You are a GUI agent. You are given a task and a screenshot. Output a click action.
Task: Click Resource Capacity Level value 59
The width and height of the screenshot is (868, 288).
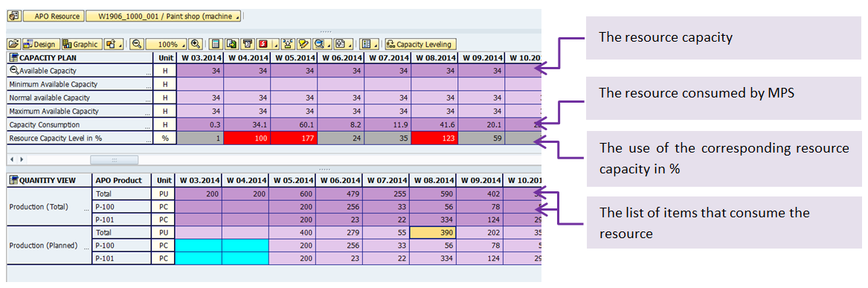point(481,138)
